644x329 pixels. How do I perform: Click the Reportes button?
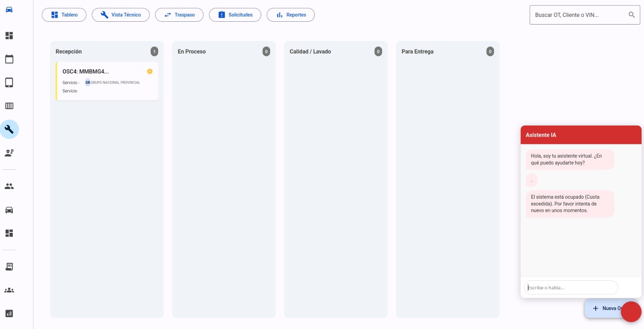tap(290, 15)
